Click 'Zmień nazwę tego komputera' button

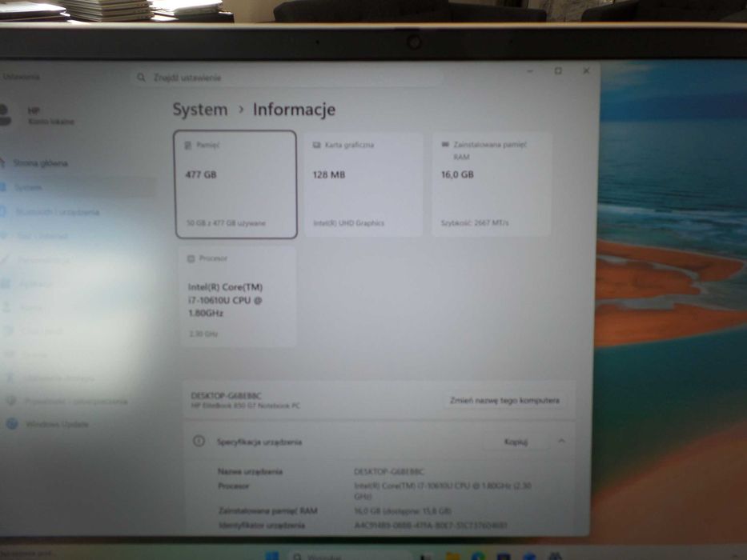click(504, 401)
